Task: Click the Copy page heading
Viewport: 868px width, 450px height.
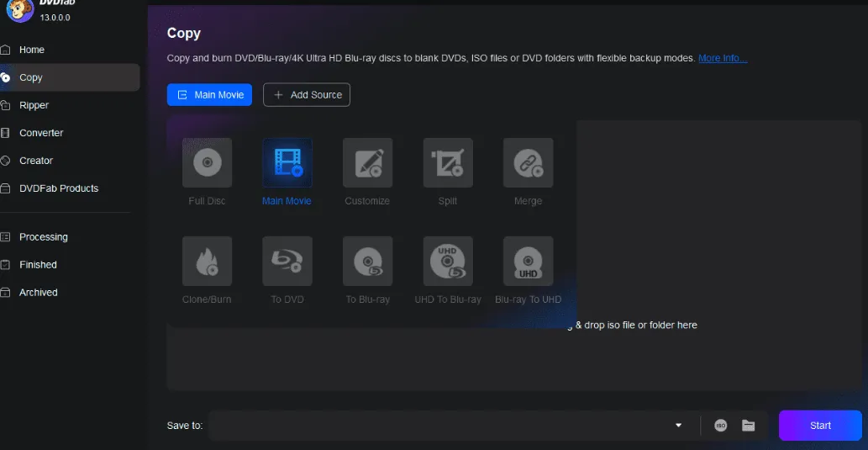Action: point(184,34)
